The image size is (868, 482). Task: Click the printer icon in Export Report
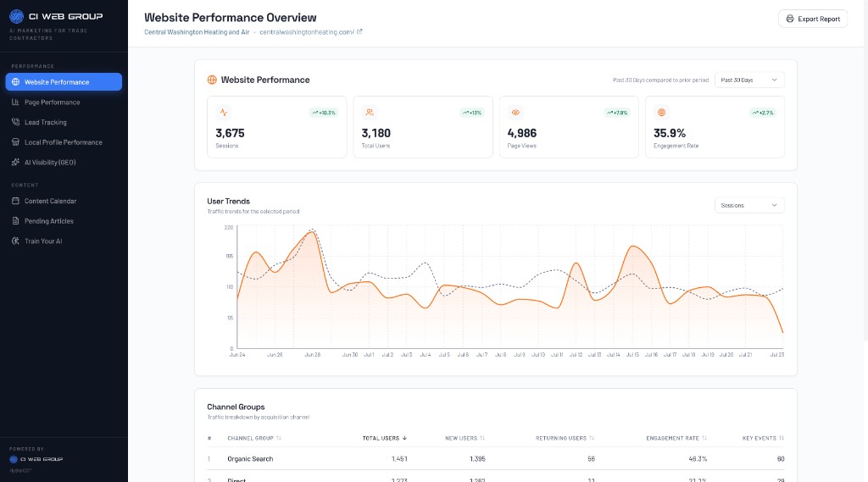tap(790, 19)
